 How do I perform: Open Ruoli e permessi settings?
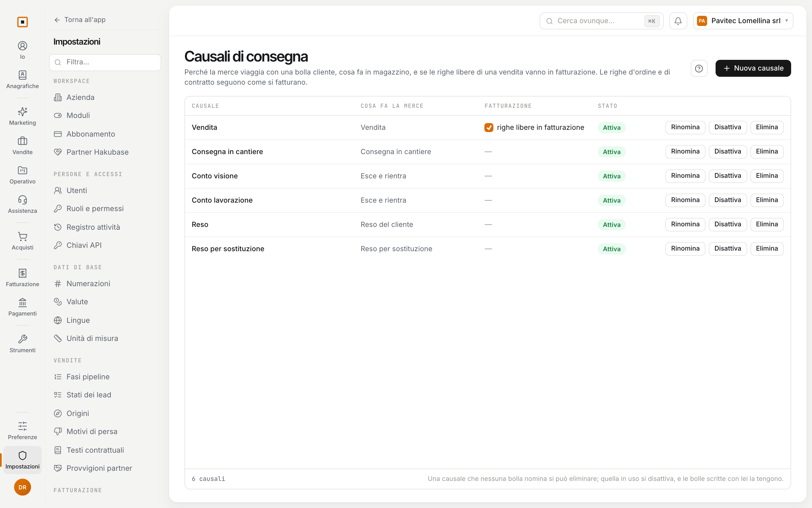105,209
